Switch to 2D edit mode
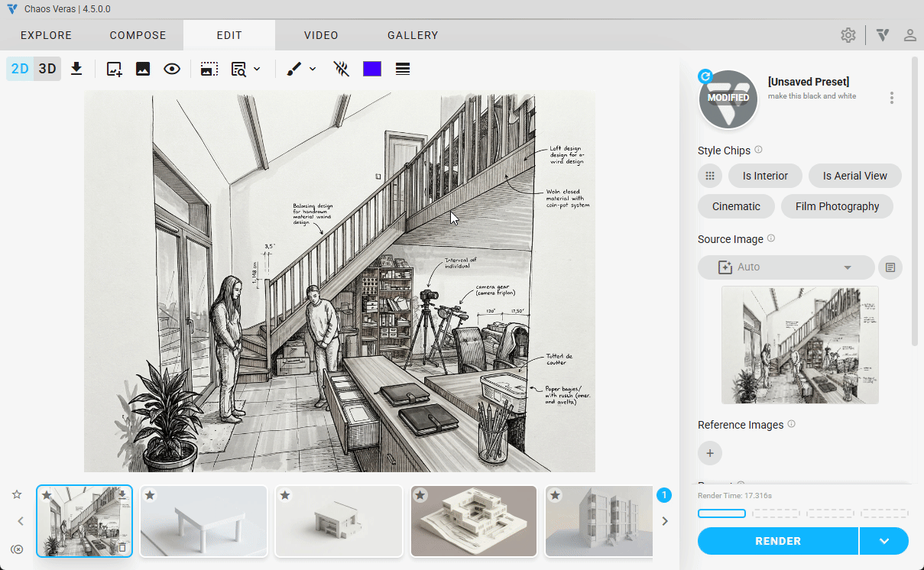924x570 pixels. (20, 69)
